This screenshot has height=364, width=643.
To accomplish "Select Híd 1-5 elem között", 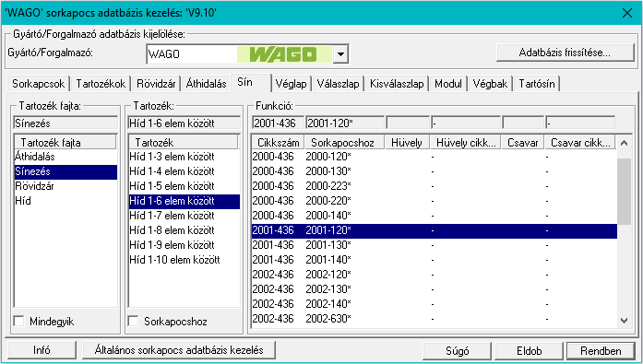I will [185, 186].
